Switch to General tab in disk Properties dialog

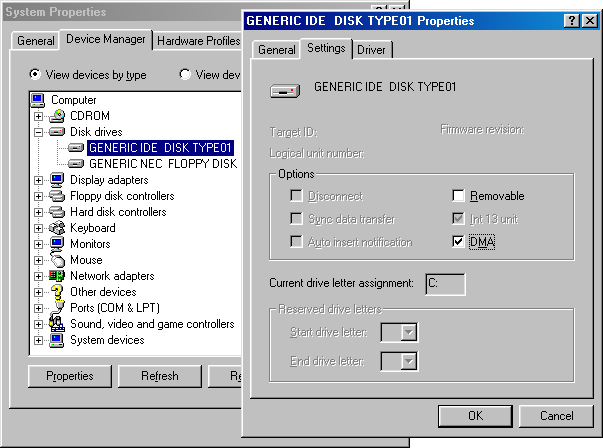pyautogui.click(x=277, y=50)
